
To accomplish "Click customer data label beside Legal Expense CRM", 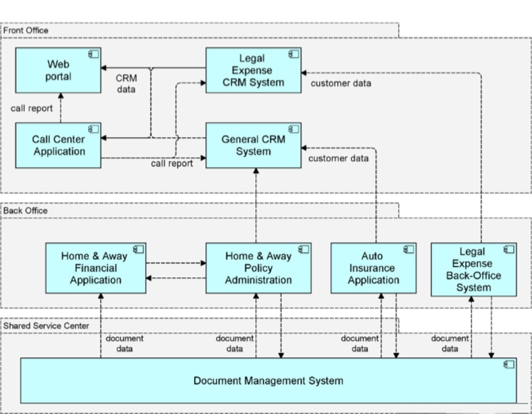I will coord(341,84).
